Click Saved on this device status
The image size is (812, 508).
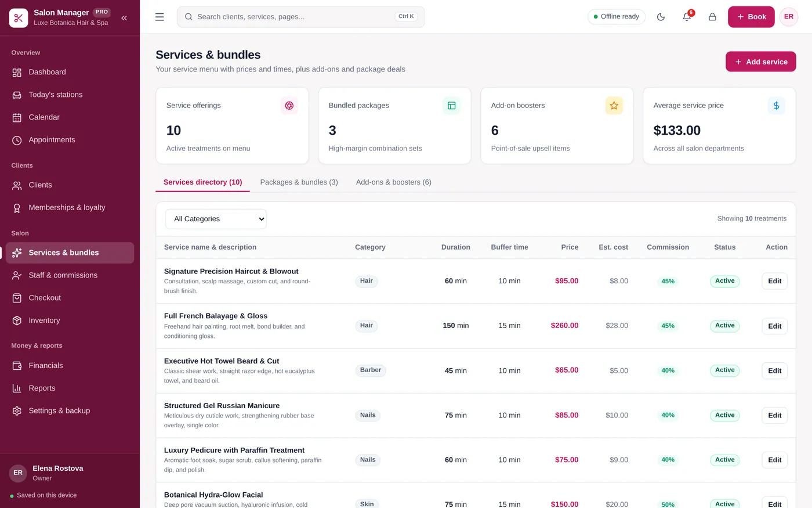tap(43, 495)
